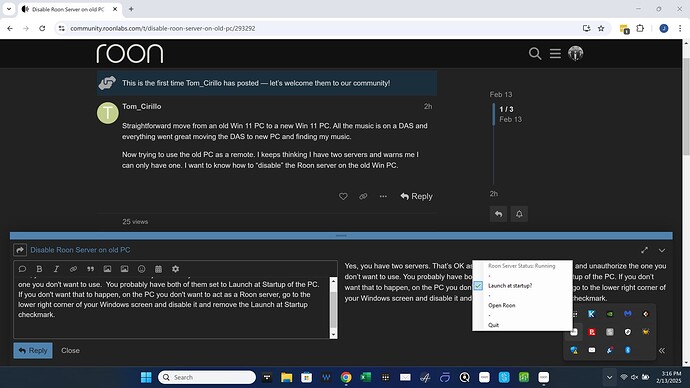
Task: Select Open Roon from tray menu
Action: click(x=502, y=305)
